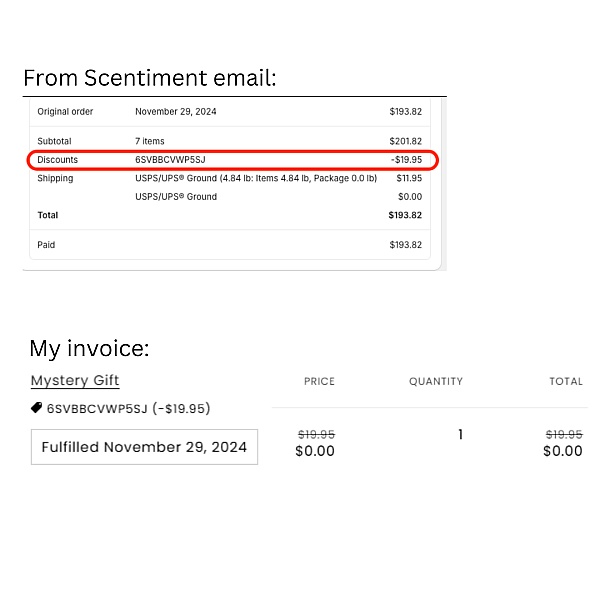Click the From Scentiment email heading
The width and height of the screenshot is (600, 600).
pyautogui.click(x=150, y=78)
